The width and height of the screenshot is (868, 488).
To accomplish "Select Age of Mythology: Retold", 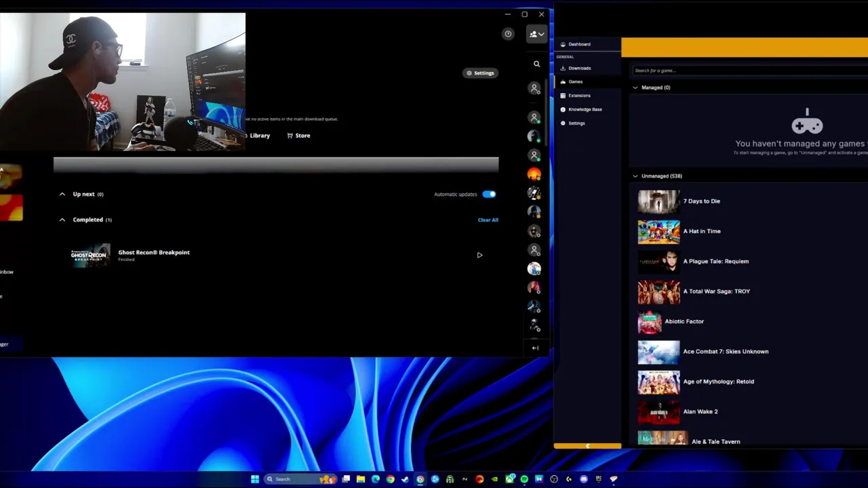I will point(718,382).
